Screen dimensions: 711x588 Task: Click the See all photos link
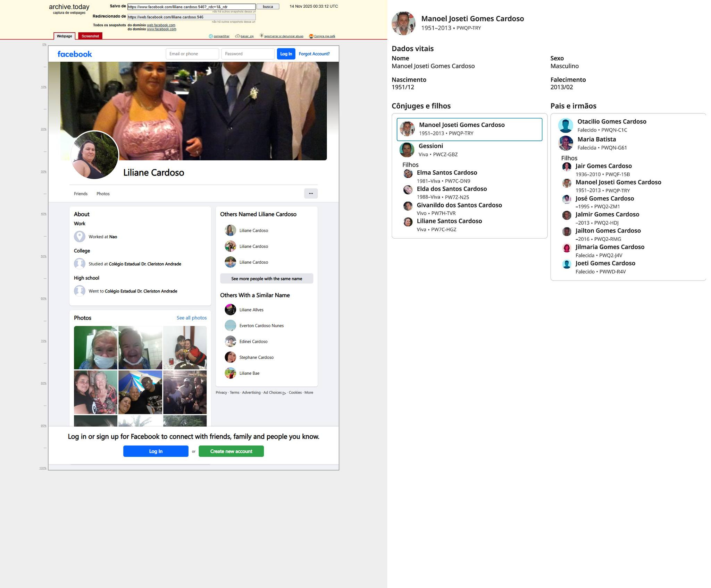click(192, 318)
